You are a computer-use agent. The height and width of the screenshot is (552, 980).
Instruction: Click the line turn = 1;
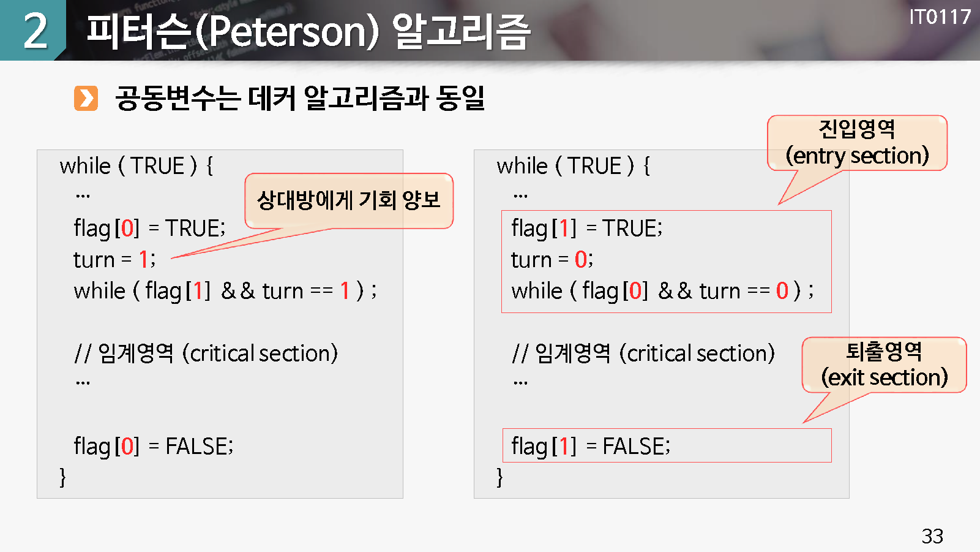coord(114,260)
